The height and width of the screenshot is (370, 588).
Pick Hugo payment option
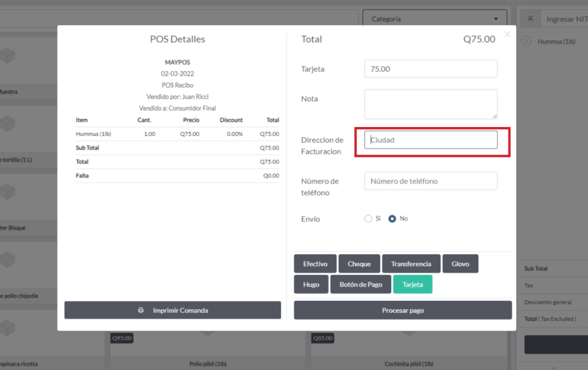pos(311,284)
